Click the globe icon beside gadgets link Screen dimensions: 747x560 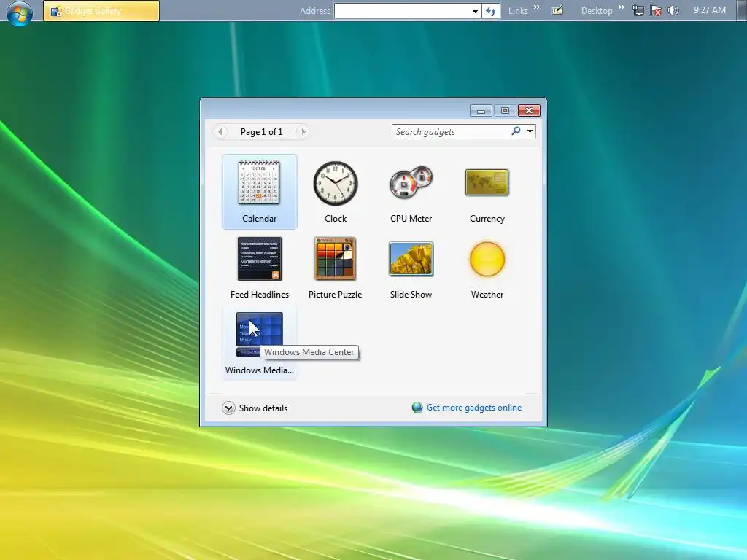point(417,408)
